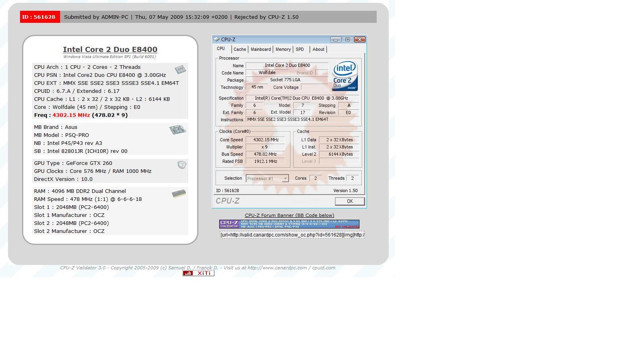Screen dimensions: 644x359
Task: Click the Bus Speed value 478.02 MHz
Action: (x=265, y=154)
